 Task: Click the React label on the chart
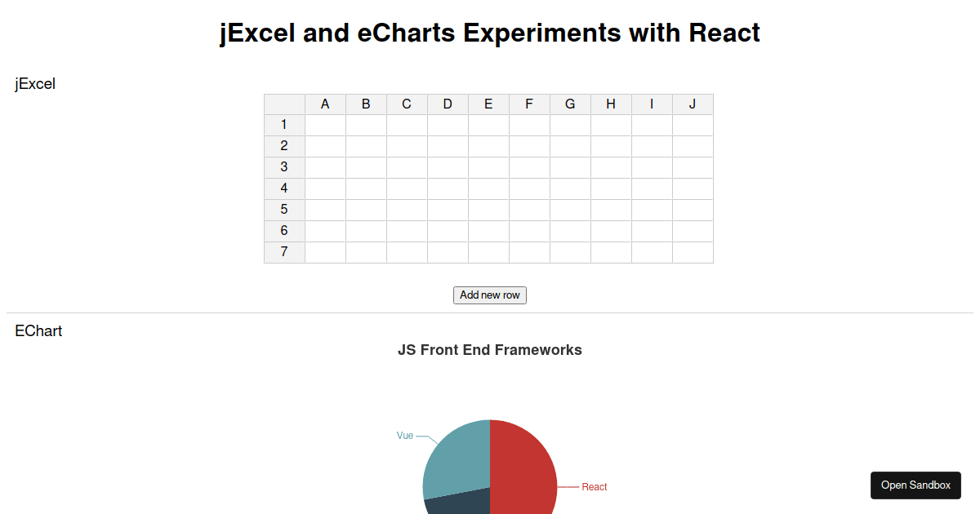[595, 486]
